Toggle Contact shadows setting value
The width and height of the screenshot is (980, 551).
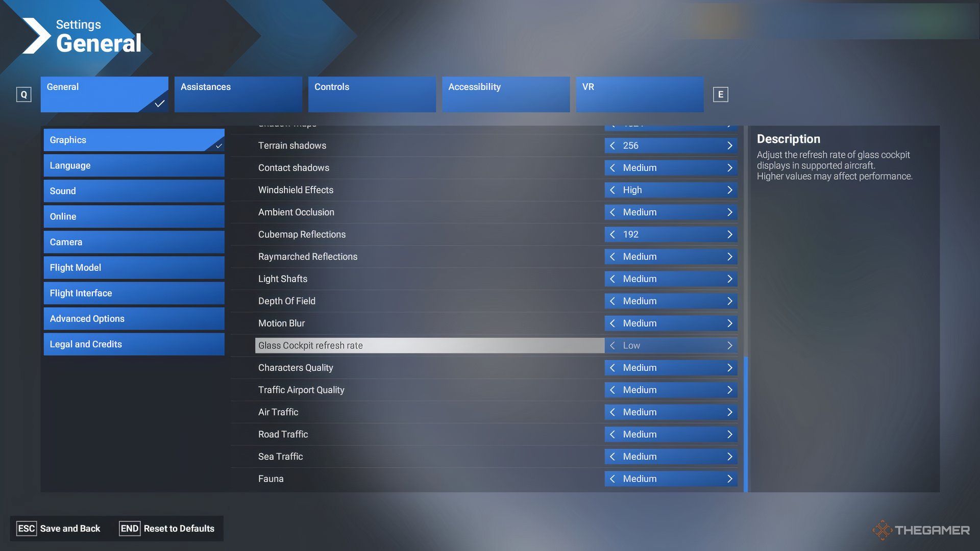click(x=729, y=167)
